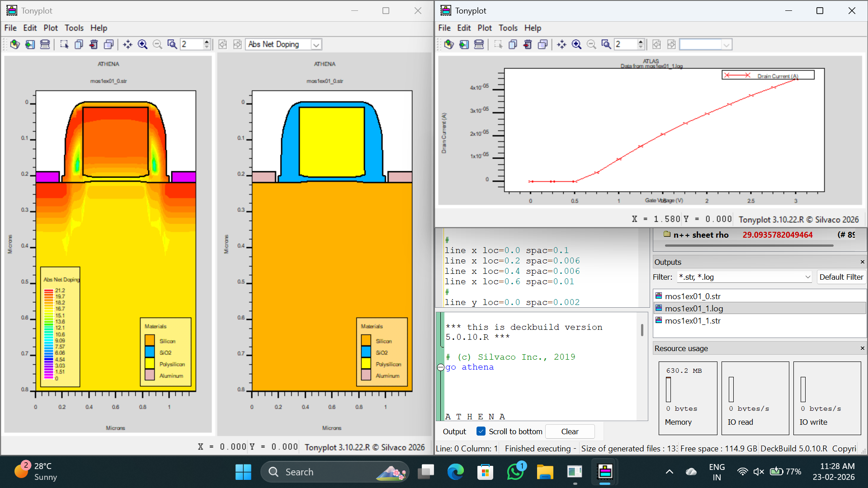Screen dimensions: 868x488
Task: Click the zoom box icon in the Drain Current Tonyplot toolbar
Action: (x=606, y=44)
